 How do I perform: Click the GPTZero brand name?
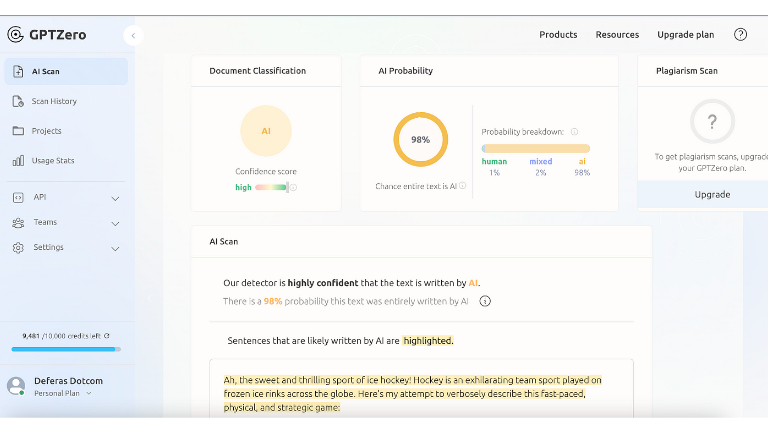click(x=58, y=35)
